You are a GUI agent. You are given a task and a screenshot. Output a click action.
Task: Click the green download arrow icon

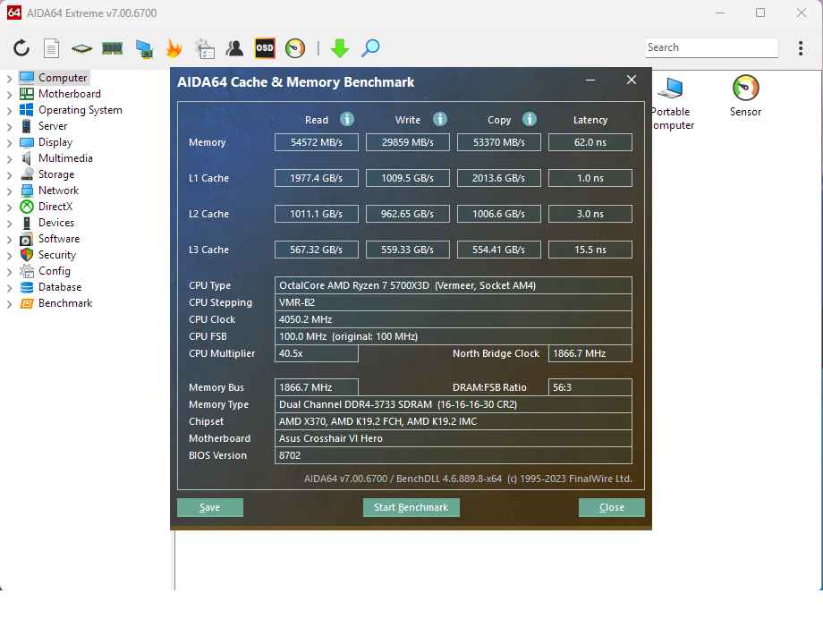pyautogui.click(x=340, y=48)
